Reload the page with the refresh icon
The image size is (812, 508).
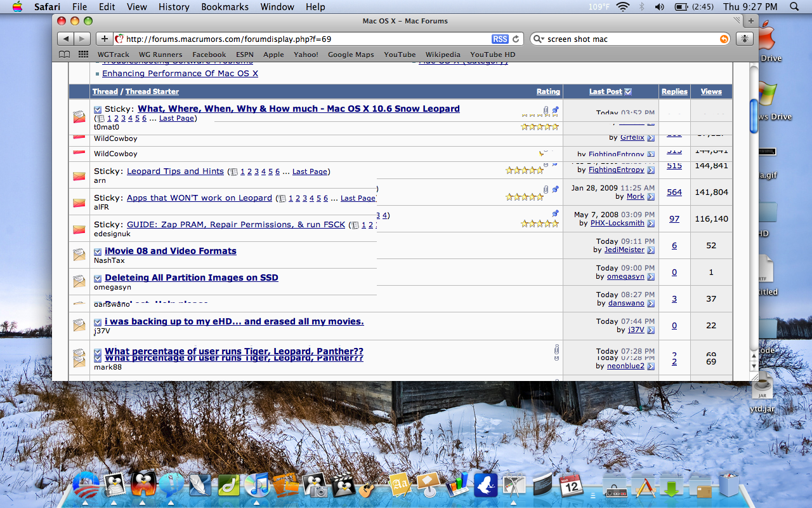pyautogui.click(x=516, y=39)
